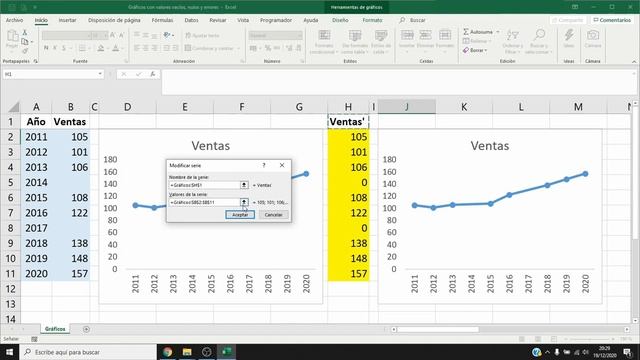Dismiss the dialog with Cancelar

tap(273, 215)
